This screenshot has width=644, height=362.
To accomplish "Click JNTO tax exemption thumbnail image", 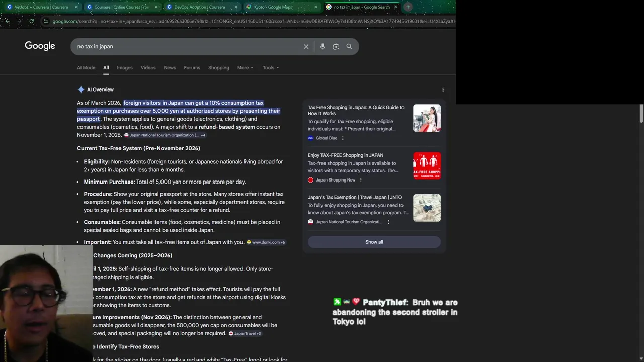I will [427, 208].
